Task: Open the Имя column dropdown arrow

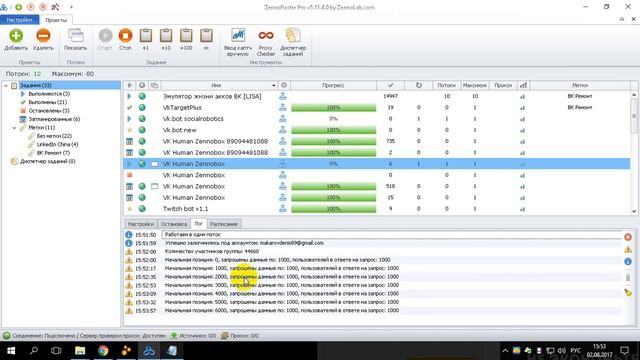Action: pos(273,86)
